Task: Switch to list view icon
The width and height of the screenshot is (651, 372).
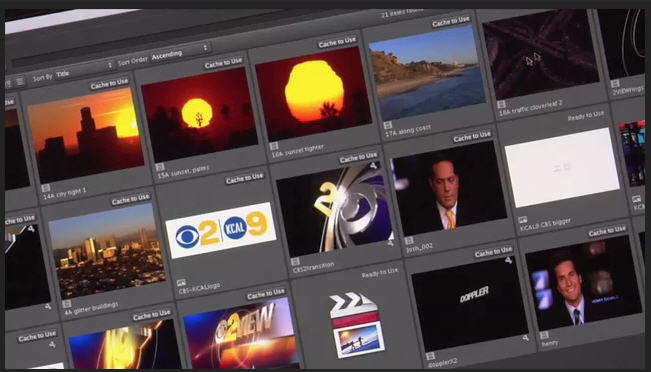Action: click(20, 81)
